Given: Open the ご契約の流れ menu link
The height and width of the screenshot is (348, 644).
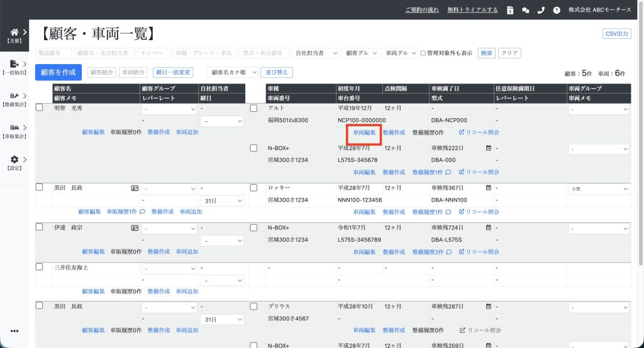Looking at the screenshot, I should (422, 10).
